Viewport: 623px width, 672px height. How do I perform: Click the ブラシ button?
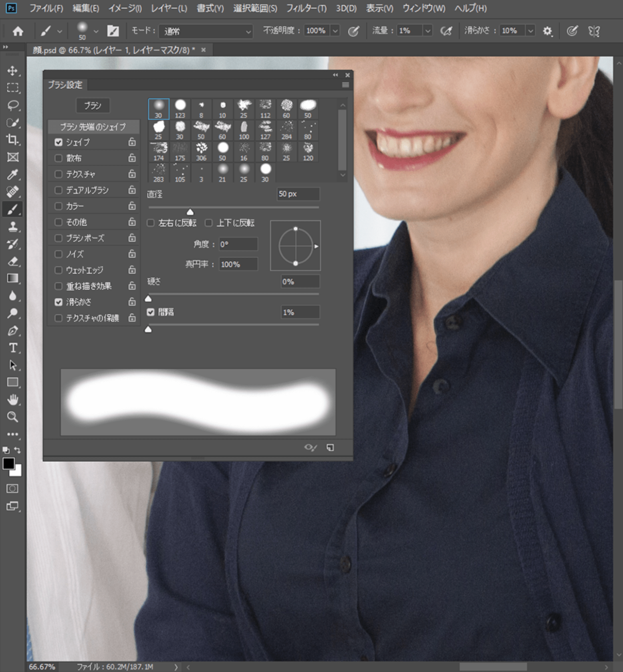(93, 106)
